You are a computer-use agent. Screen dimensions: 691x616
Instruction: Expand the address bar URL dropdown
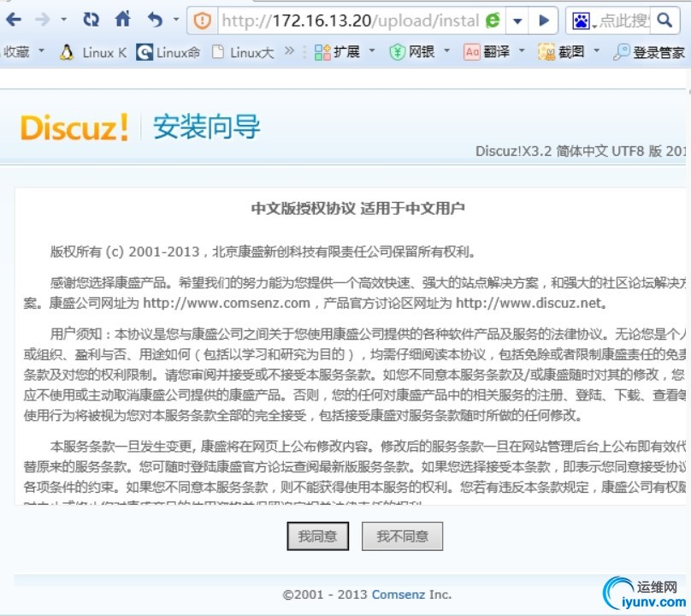pos(517,21)
